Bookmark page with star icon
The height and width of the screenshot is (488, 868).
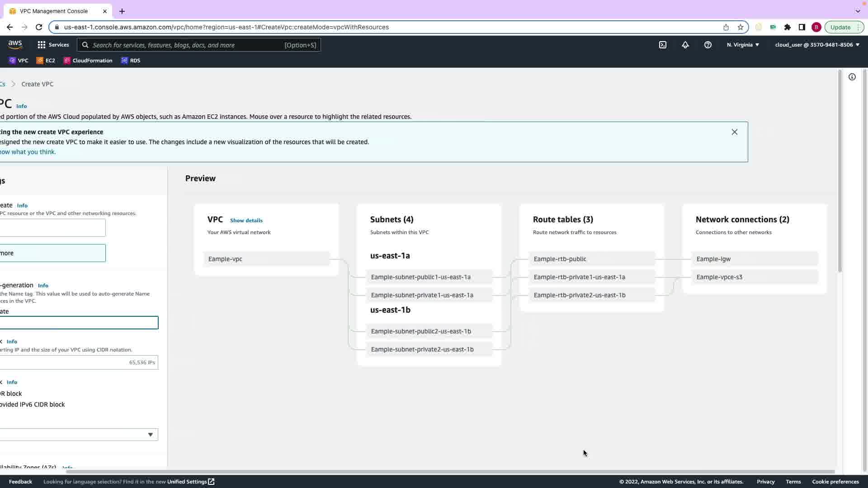741,27
